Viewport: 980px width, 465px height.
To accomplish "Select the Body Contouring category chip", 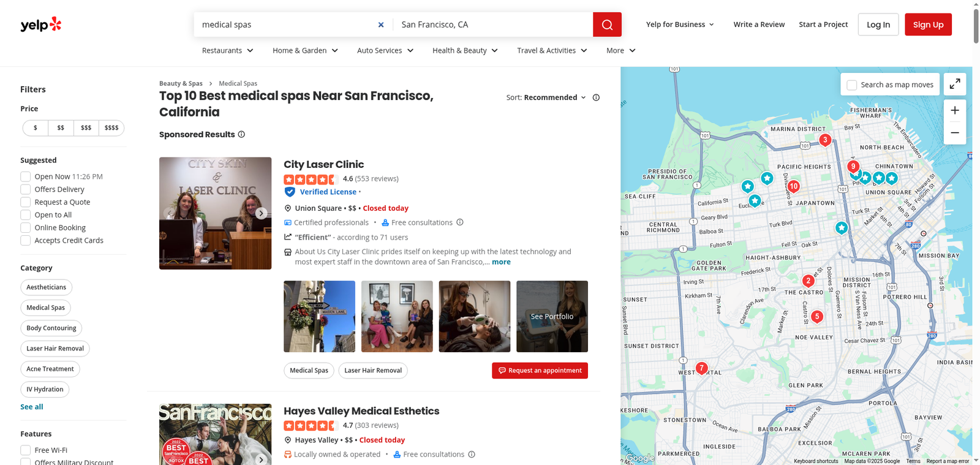I will point(51,328).
